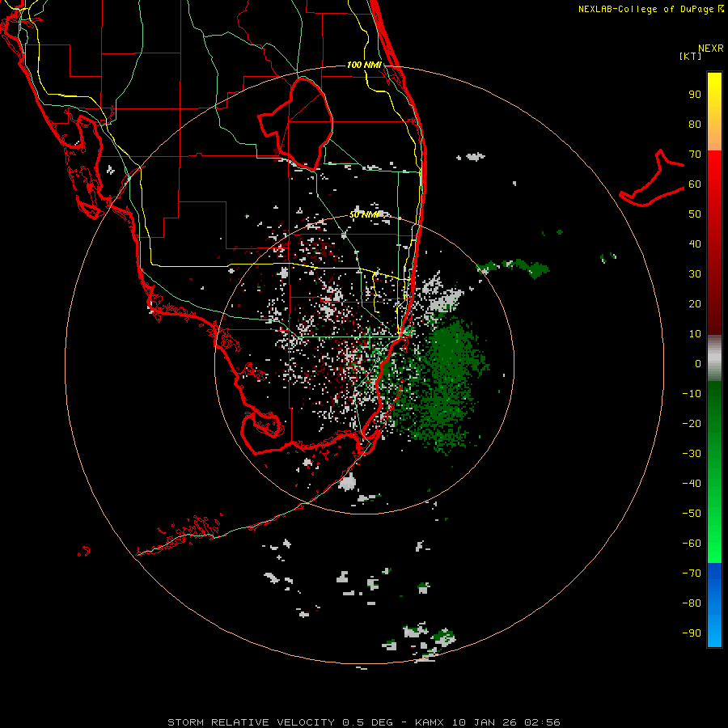Click the -80 value on the velocity scale
Screen dimensions: 728x728
[x=692, y=603]
